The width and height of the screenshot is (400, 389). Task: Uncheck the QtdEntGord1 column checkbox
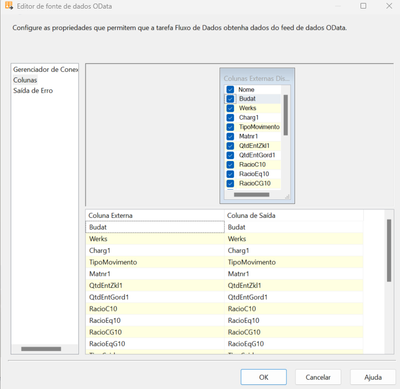(x=230, y=155)
